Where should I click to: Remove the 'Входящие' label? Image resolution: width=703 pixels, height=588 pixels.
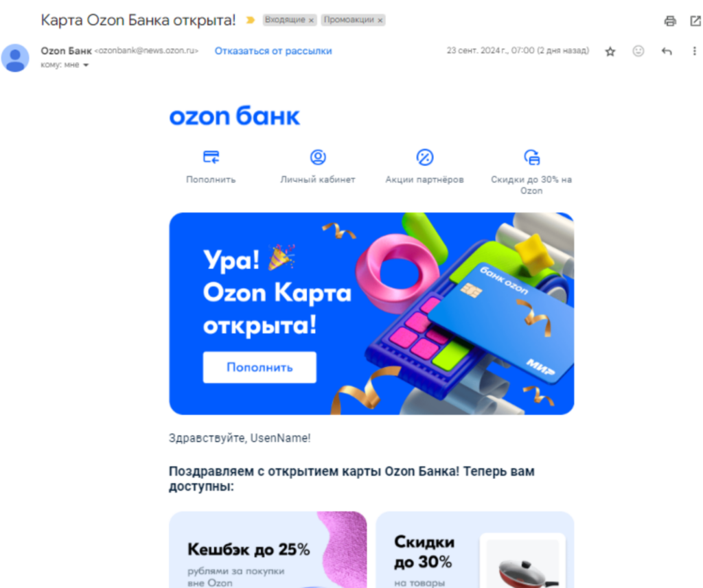click(311, 20)
